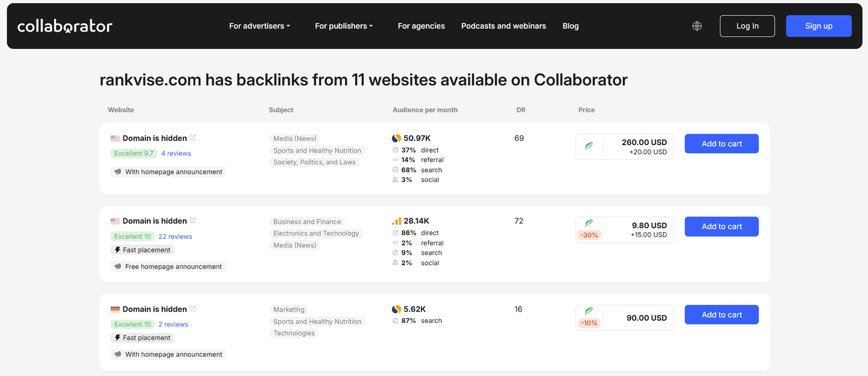This screenshot has height=376, width=868.
Task: Click the direct traffic icon beside 86%
Action: tap(395, 233)
